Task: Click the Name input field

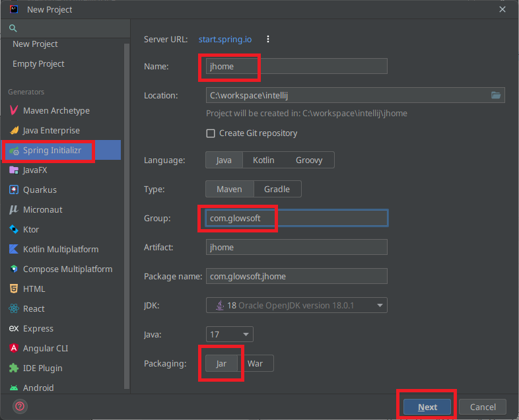Action: point(296,66)
